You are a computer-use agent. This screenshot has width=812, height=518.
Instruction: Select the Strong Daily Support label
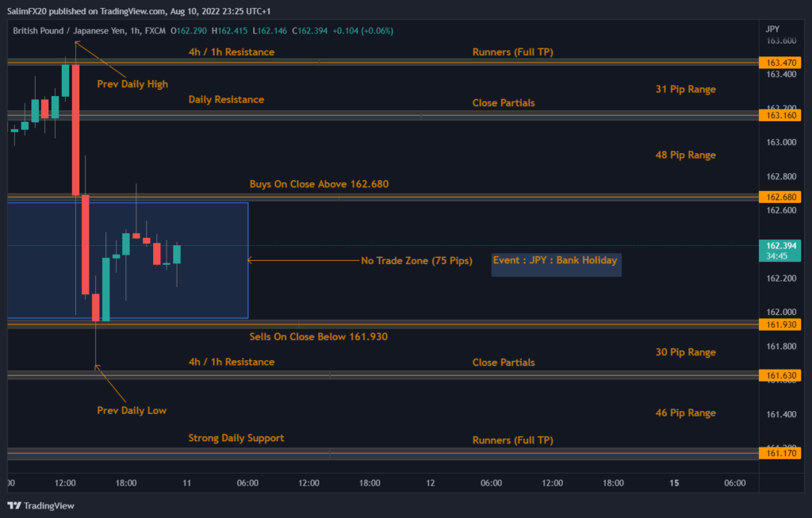pyautogui.click(x=236, y=438)
